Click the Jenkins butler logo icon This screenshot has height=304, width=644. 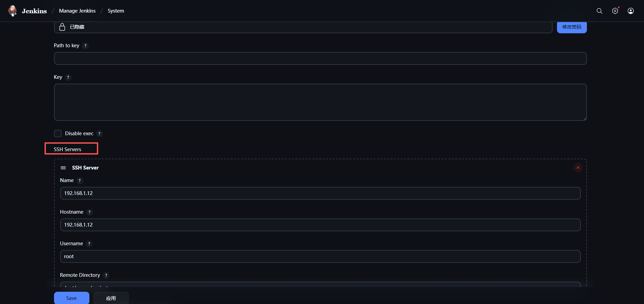[13, 11]
